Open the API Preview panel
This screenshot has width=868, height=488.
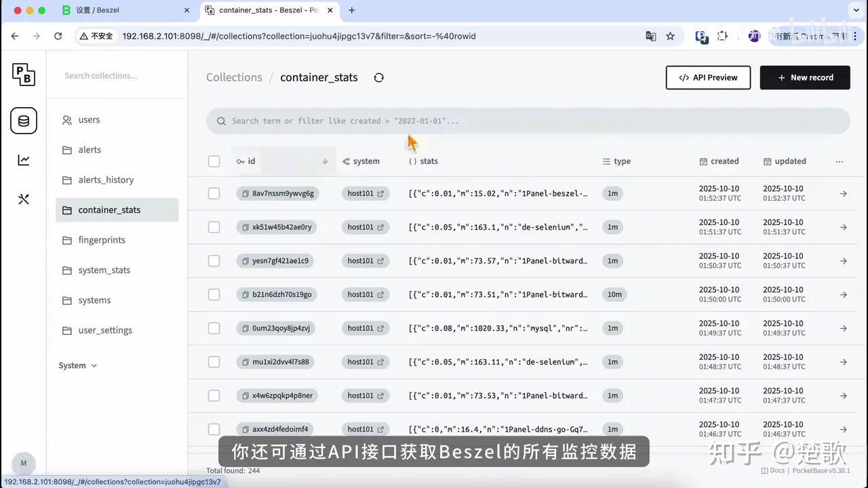pyautogui.click(x=708, y=77)
